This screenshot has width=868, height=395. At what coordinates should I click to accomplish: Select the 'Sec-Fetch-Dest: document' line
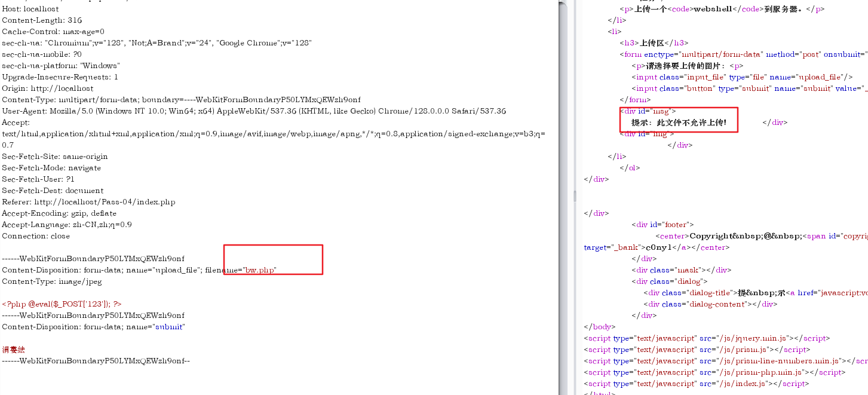[53, 191]
